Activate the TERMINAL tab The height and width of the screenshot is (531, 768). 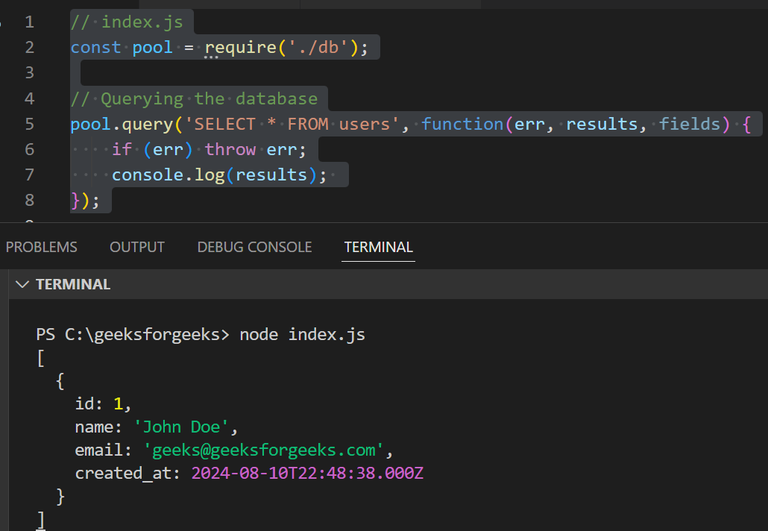378,247
